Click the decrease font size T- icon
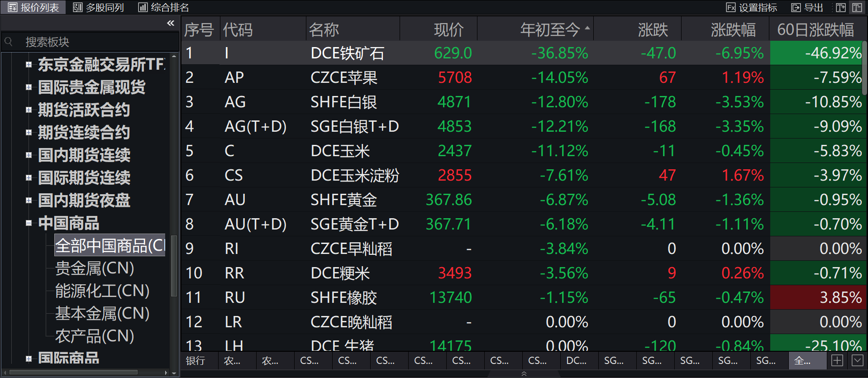The height and width of the screenshot is (378, 868). click(857, 7)
